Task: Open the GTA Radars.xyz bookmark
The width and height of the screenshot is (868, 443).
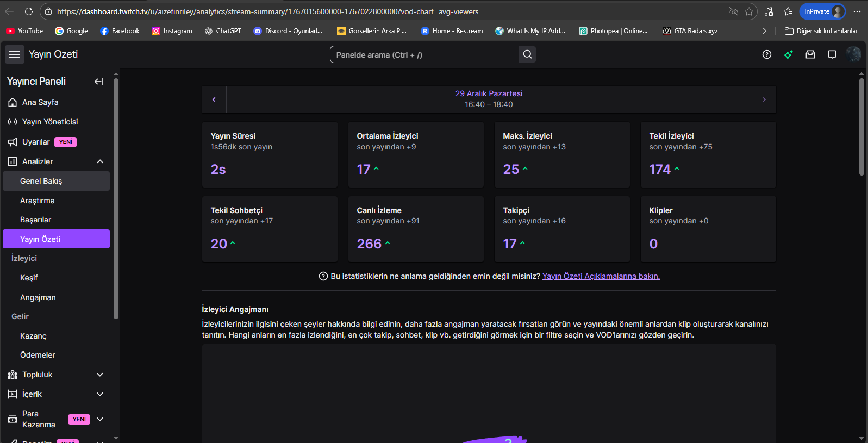Action: pos(690,31)
